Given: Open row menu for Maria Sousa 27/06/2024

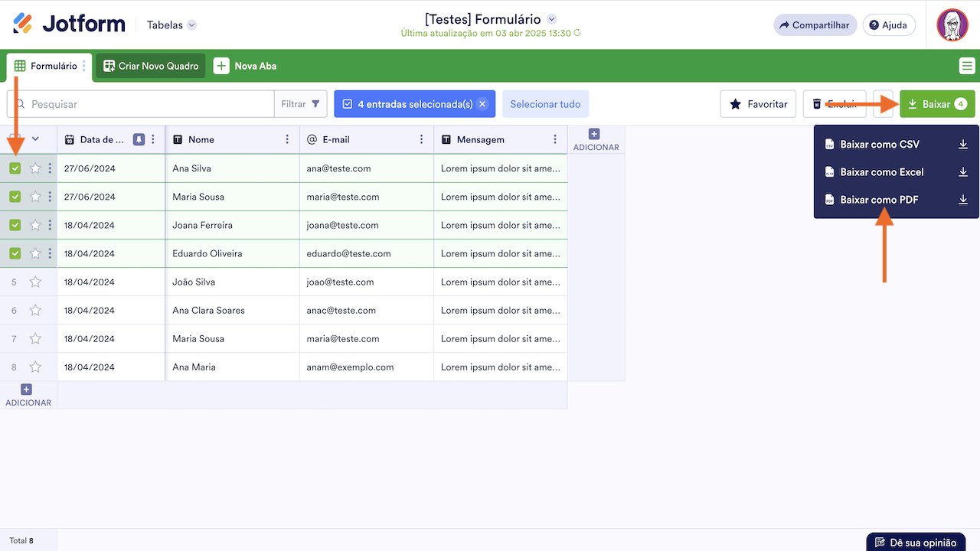Looking at the screenshot, I should (50, 197).
